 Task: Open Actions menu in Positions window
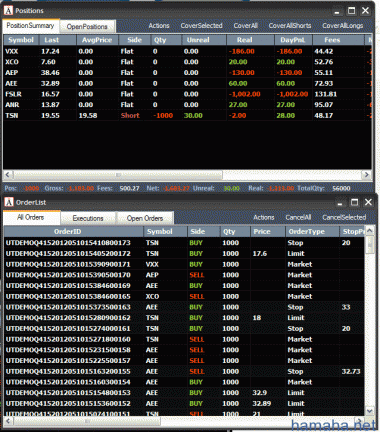[x=159, y=26]
